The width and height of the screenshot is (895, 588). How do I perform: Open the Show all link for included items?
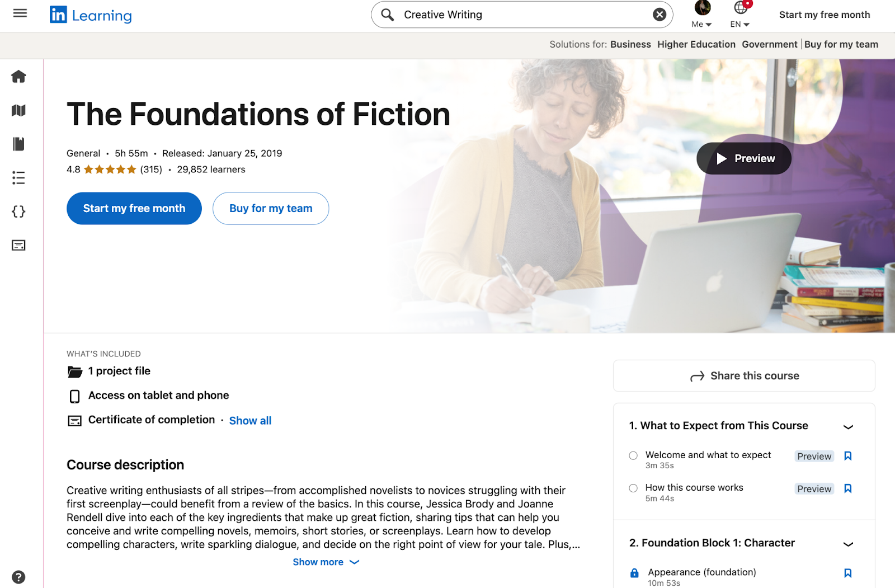(250, 420)
